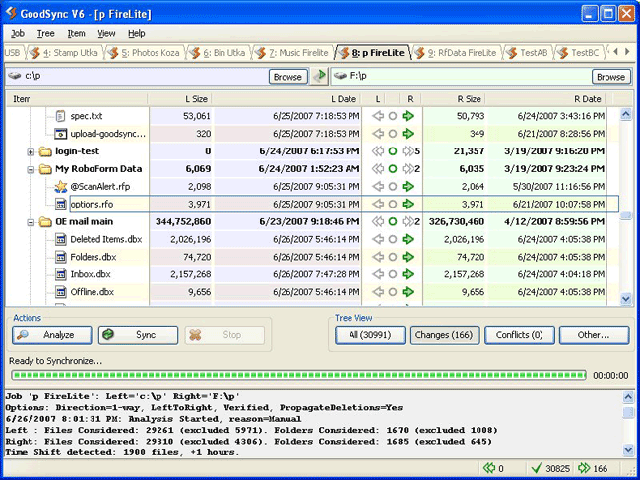Click the left drive icon beside c:\p

pyautogui.click(x=13, y=76)
